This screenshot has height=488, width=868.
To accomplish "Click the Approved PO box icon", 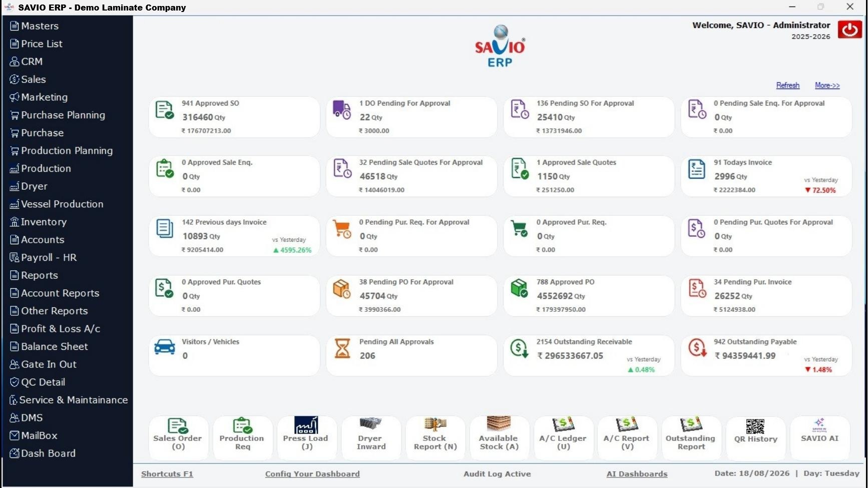I will point(519,288).
